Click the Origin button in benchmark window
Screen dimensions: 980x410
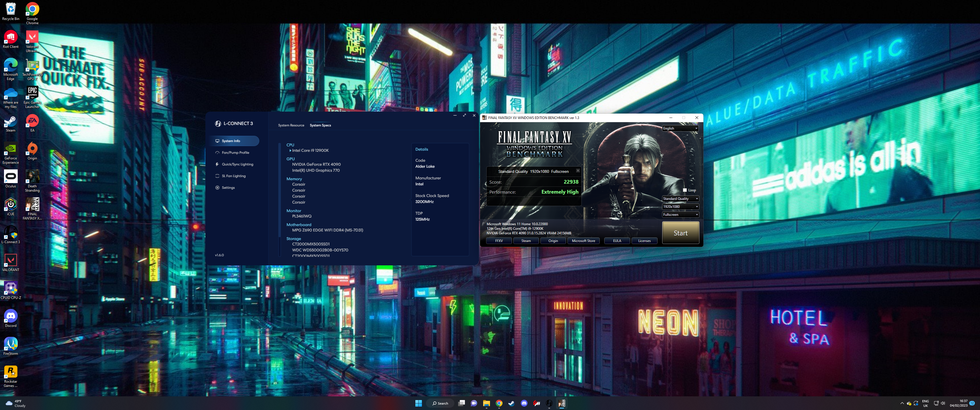(x=553, y=241)
